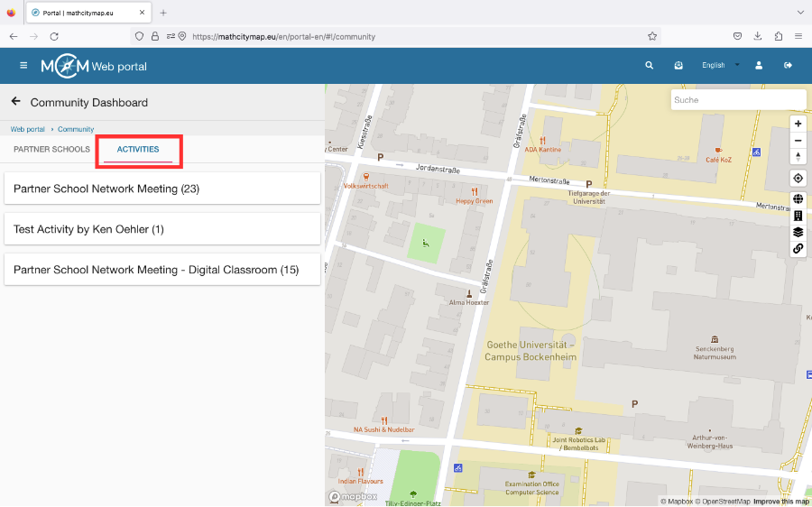The height and width of the screenshot is (507, 812).
Task: Reset map bearing with compass button
Action: click(x=798, y=157)
